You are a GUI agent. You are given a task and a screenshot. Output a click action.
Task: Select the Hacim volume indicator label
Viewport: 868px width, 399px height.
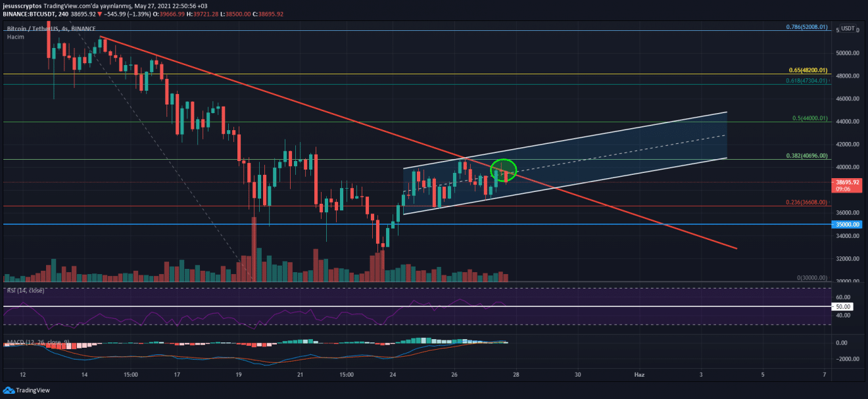(x=15, y=37)
